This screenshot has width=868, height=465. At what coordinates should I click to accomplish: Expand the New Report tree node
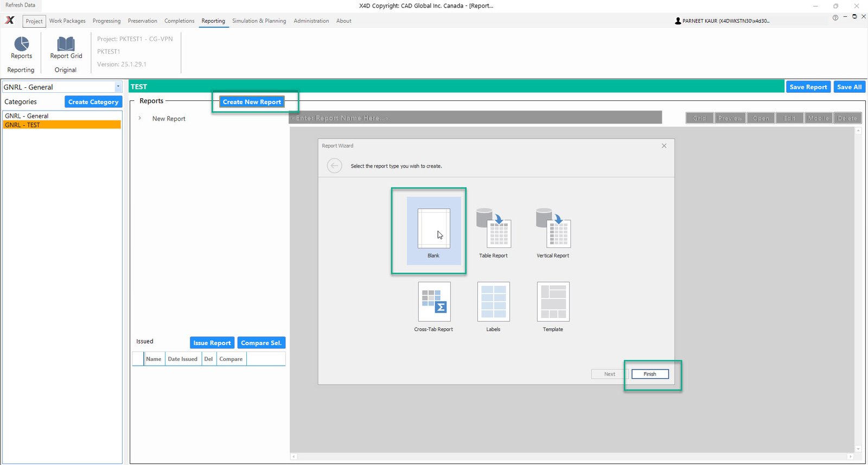tap(140, 118)
